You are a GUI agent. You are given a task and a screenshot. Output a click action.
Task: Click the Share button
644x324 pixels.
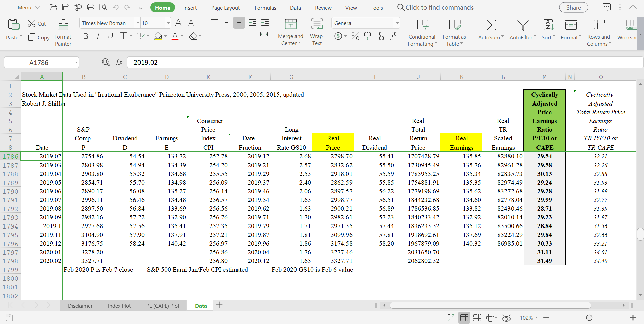click(x=573, y=7)
